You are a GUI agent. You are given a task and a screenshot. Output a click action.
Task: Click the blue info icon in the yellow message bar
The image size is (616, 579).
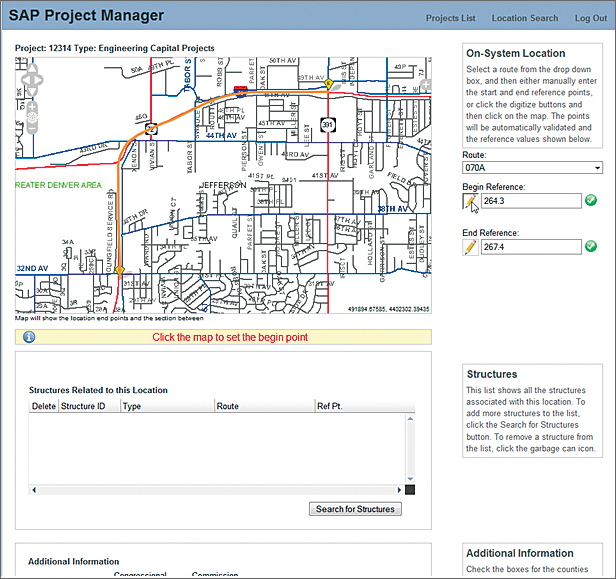coord(29,337)
